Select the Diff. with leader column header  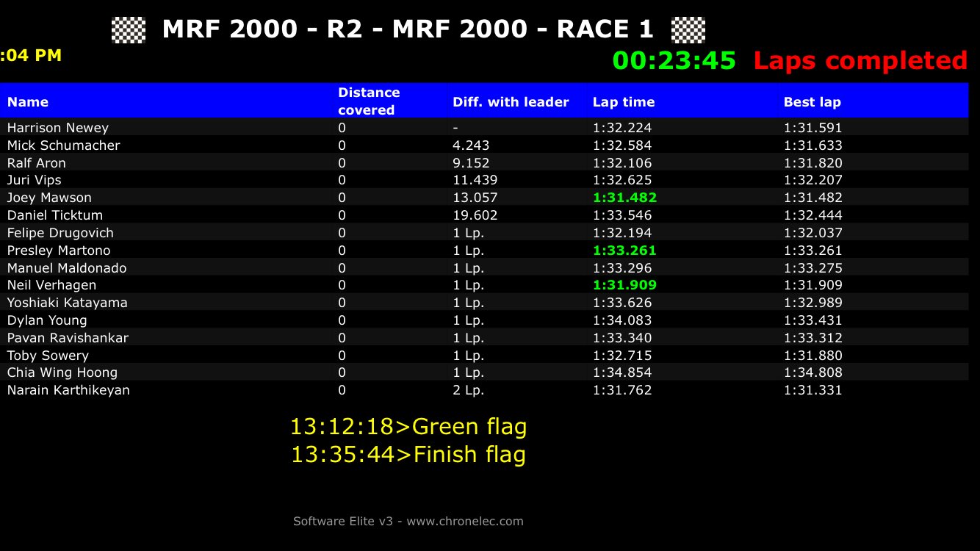pyautogui.click(x=511, y=102)
